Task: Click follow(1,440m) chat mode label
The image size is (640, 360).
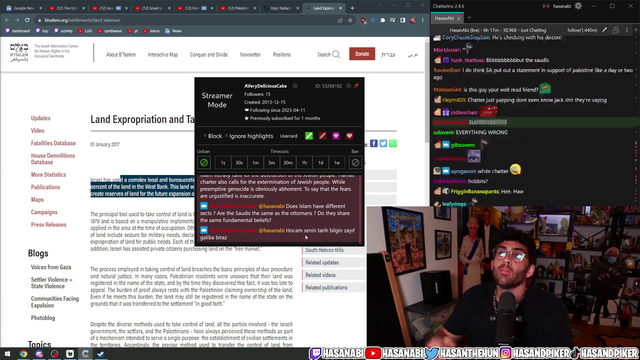Action: click(582, 30)
